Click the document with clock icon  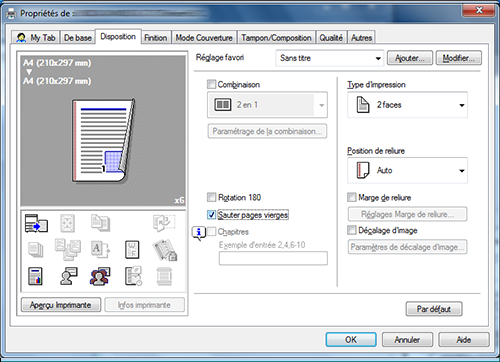(133, 276)
